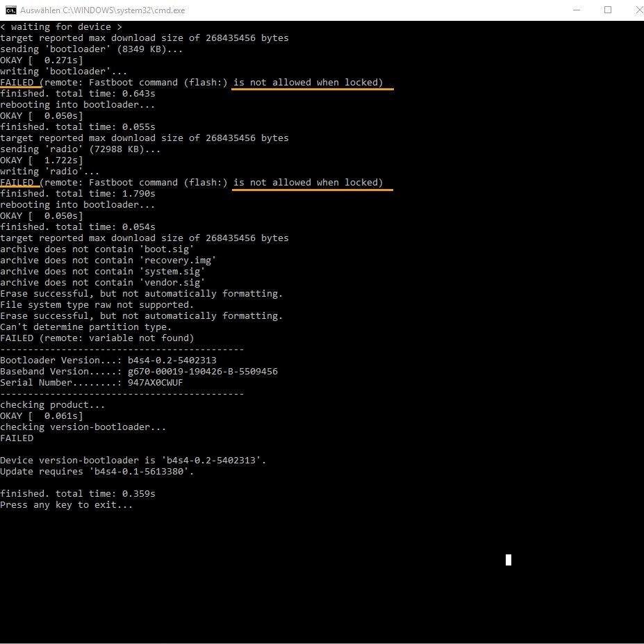Click 'finished. total time: 0.054s' line

[78, 226]
